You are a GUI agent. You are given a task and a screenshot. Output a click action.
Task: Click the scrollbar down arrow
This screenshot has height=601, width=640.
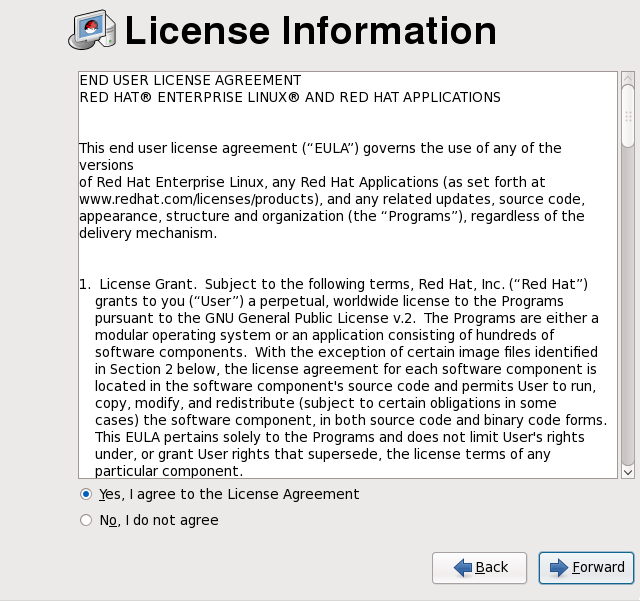(x=627, y=471)
